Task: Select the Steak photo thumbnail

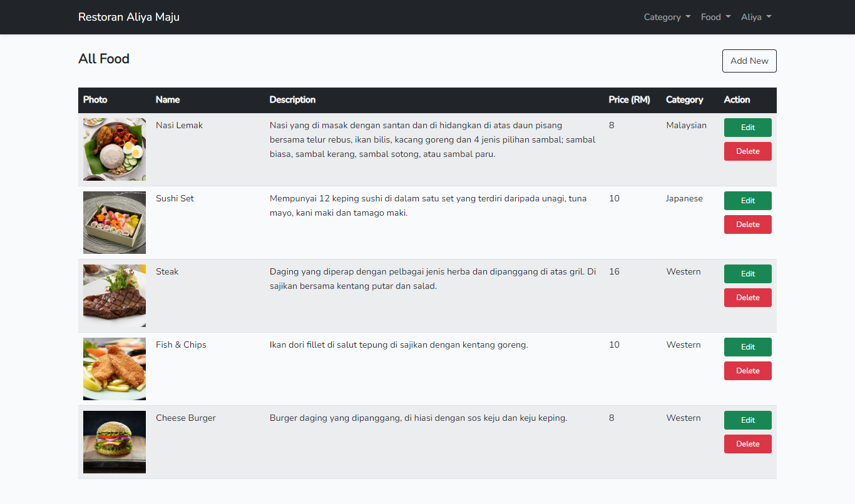Action: pyautogui.click(x=115, y=296)
